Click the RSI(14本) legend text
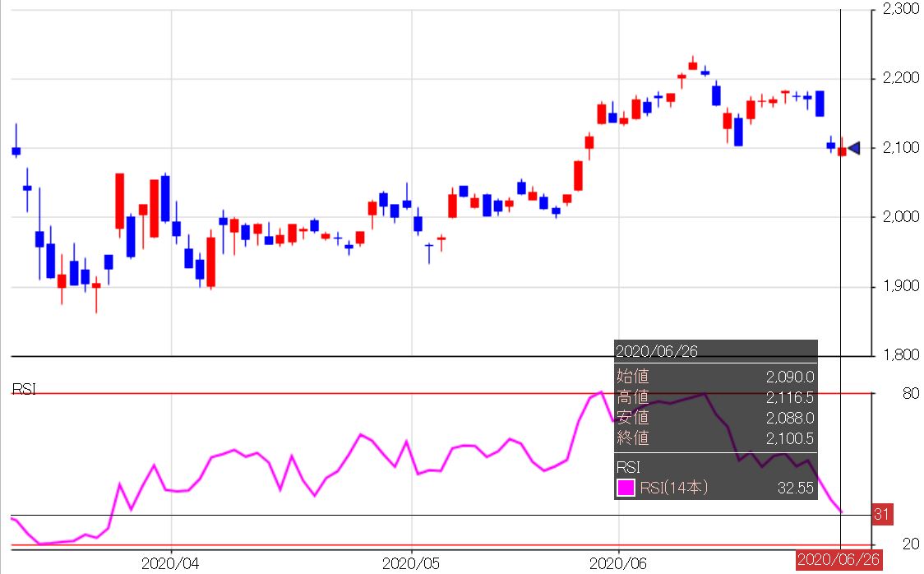Screen dimensions: 924x574 pos(673,488)
